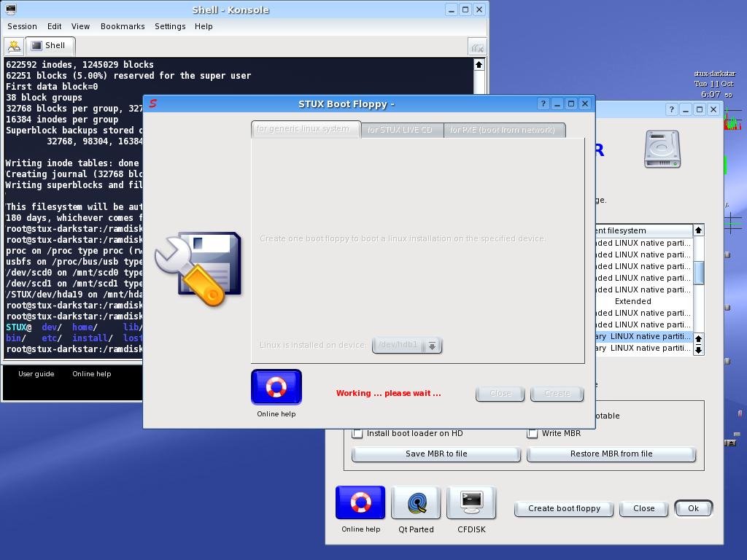Open Online help in STUX Boot Floppy dialog

click(276, 387)
